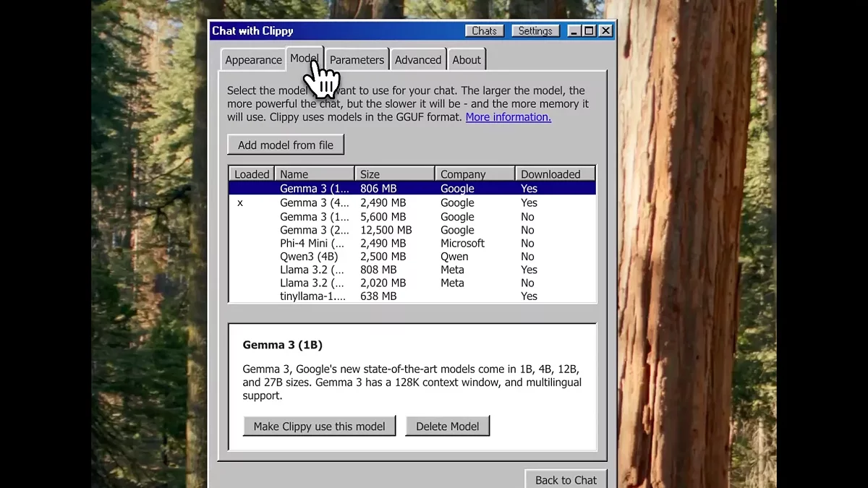
Task: Sort by the Downloaded column header
Action: pos(555,174)
